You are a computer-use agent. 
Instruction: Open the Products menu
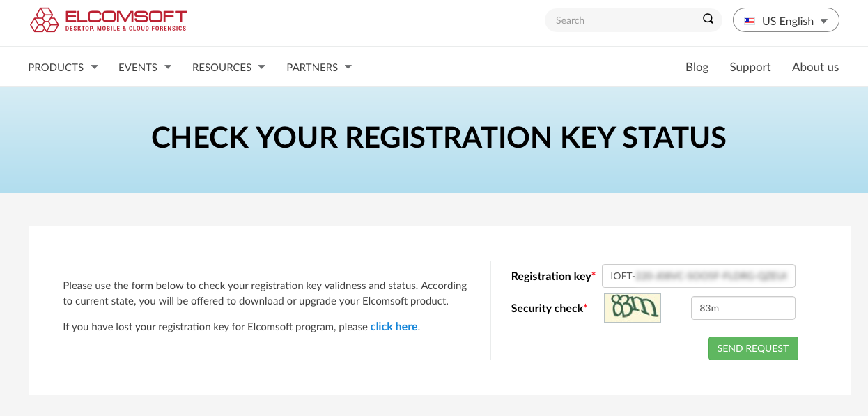(x=63, y=67)
